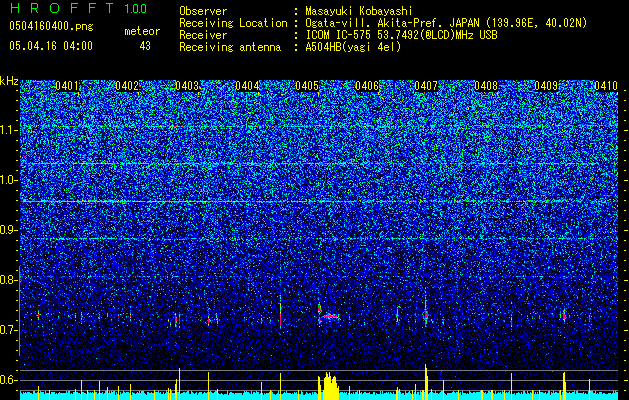Click the strong echo trace at 0407
Viewport: 629px width, 400px height.
point(426,315)
